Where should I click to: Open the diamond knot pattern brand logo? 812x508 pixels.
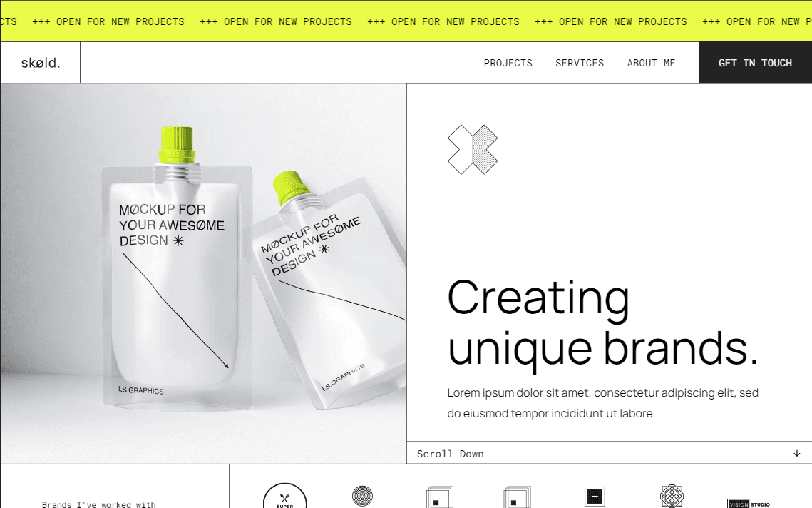coord(672,496)
